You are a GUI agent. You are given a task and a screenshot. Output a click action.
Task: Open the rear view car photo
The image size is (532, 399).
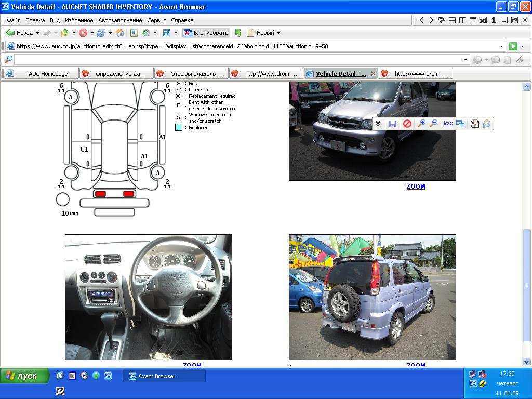372,297
